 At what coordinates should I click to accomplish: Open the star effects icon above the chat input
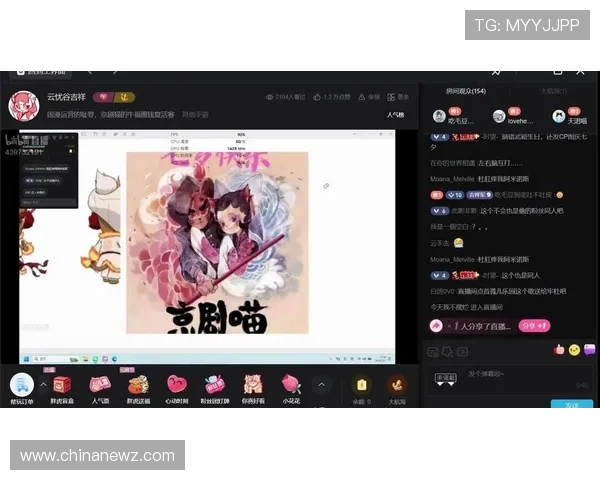pos(447,351)
